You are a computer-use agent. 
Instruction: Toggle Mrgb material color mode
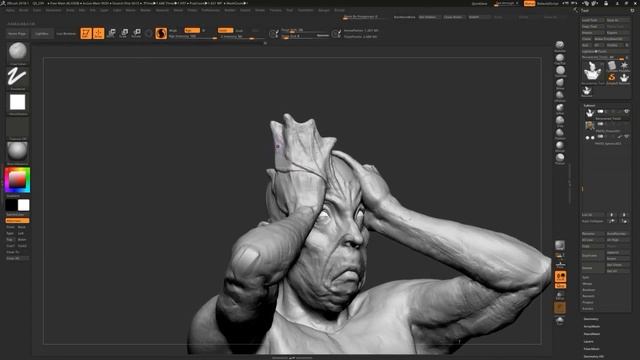(x=173, y=30)
